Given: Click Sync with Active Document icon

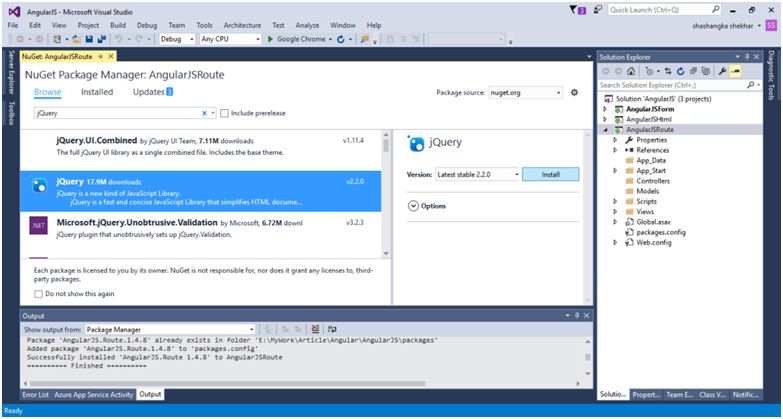Looking at the screenshot, I should click(x=668, y=71).
